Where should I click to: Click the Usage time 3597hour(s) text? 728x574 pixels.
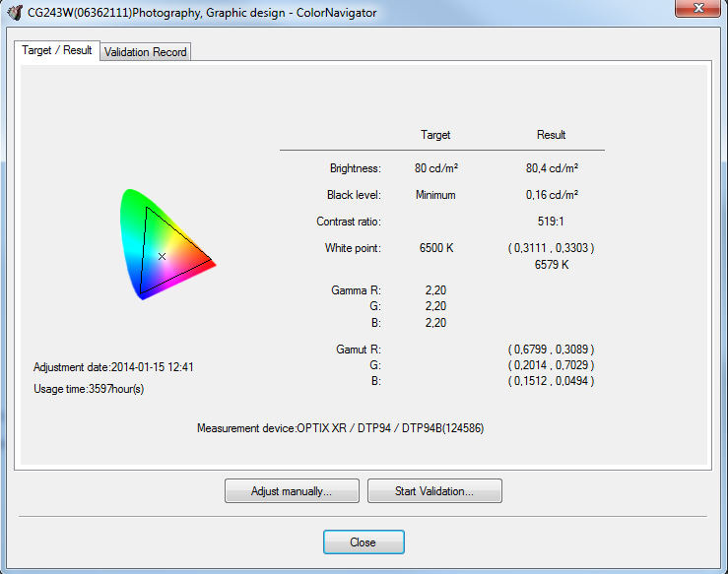89,389
